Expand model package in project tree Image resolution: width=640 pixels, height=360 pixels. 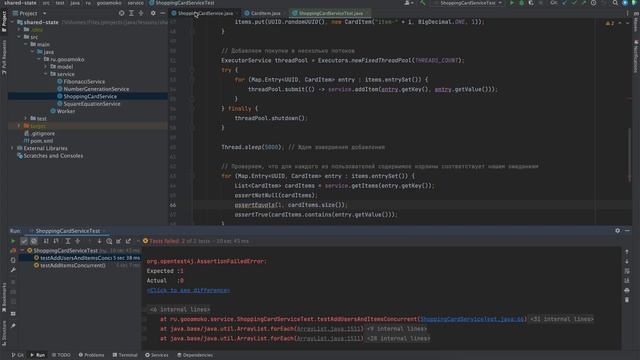[x=46, y=67]
